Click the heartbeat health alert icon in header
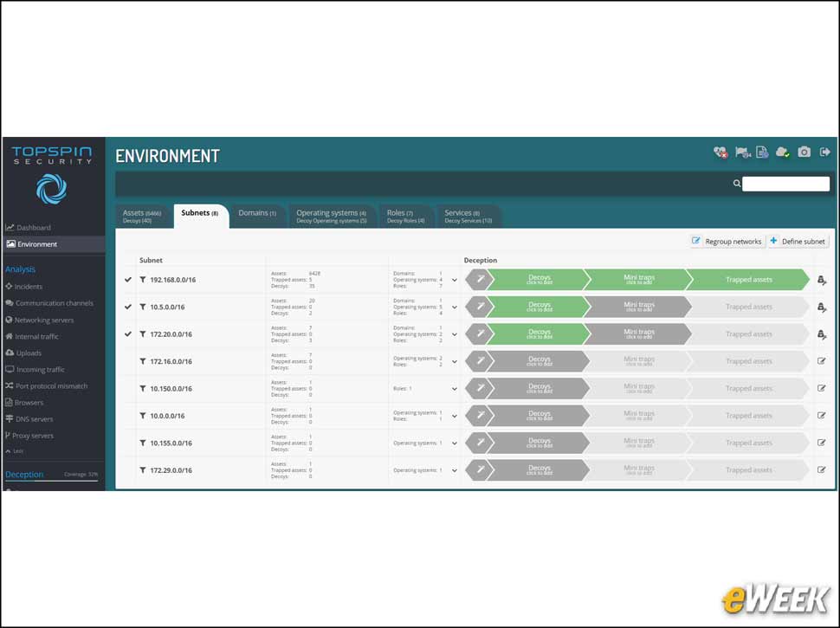The height and width of the screenshot is (628, 840). pos(720,152)
